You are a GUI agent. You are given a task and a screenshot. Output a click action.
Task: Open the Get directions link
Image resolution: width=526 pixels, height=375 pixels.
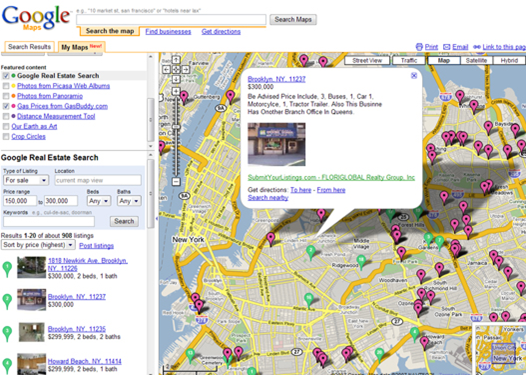click(221, 32)
